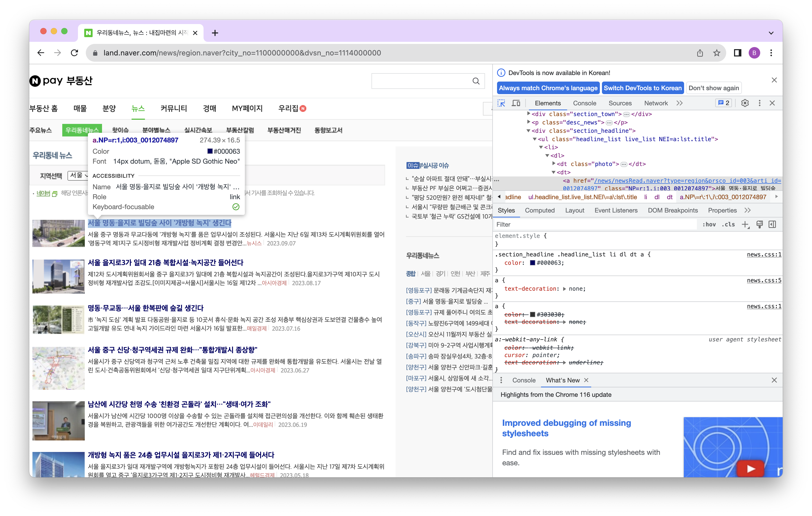The width and height of the screenshot is (812, 516).
Task: Toggle the :hov element state panel
Action: [x=709, y=225]
